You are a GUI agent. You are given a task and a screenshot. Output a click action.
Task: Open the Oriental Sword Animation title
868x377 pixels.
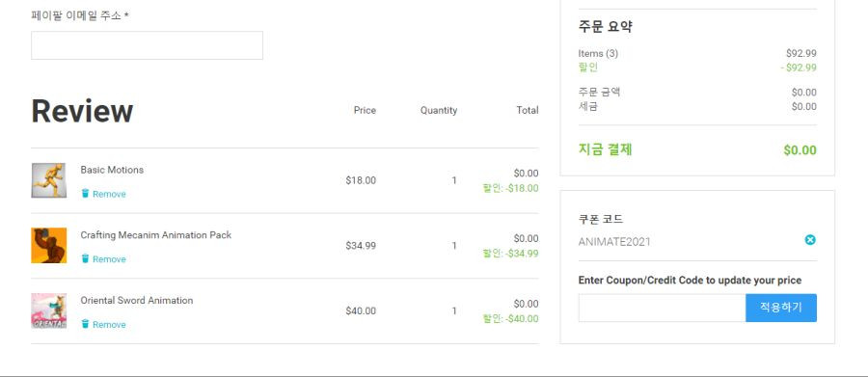click(137, 301)
